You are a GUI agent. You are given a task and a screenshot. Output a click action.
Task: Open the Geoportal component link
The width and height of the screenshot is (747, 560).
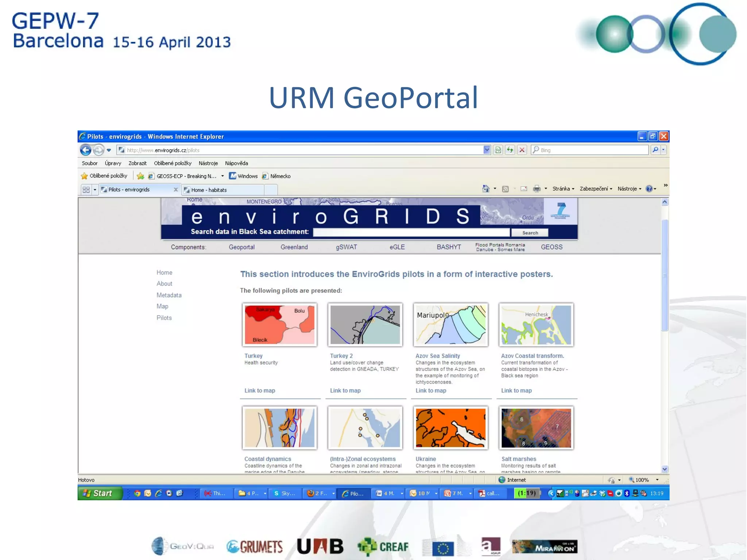[241, 247]
